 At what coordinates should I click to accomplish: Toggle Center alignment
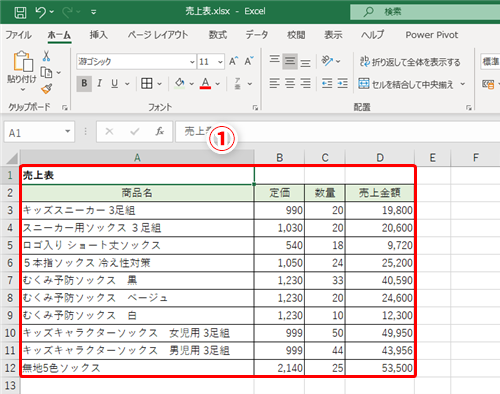(x=290, y=83)
